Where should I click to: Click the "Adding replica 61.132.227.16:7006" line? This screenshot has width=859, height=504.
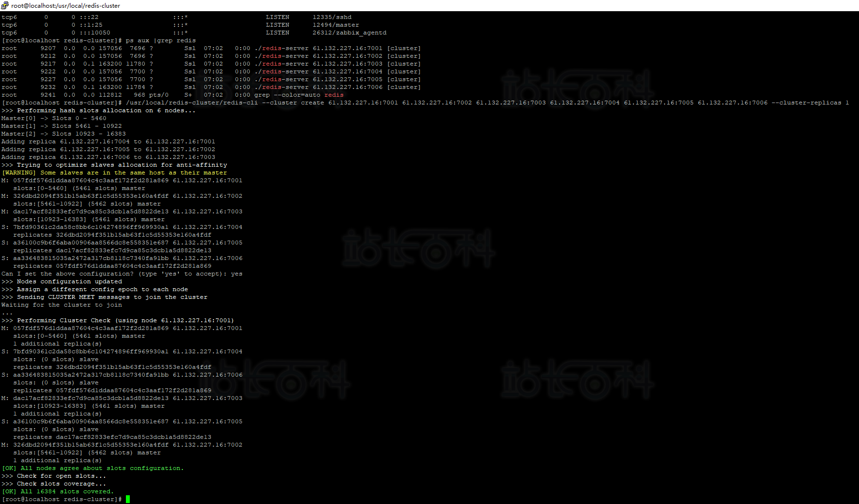pyautogui.click(x=108, y=157)
